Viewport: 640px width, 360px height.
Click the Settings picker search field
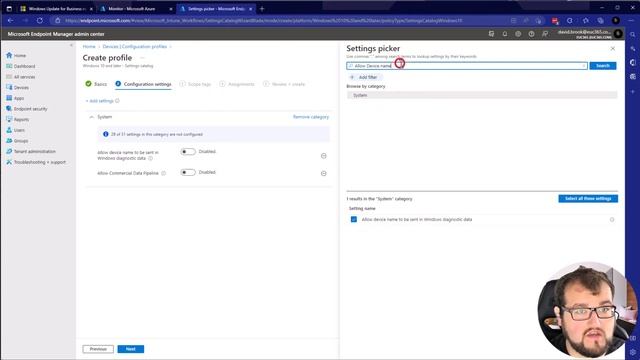tap(467, 66)
